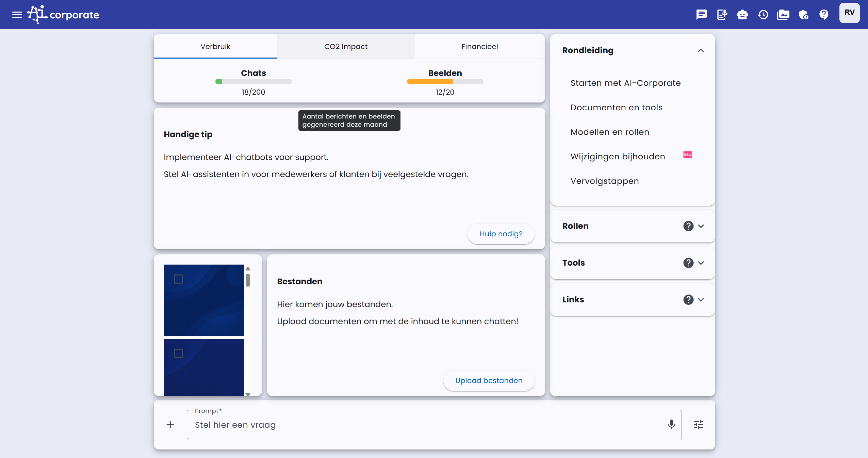Screen dimensions: 868x458
Task: Collapse the Rondleiding panel
Action: [701, 50]
